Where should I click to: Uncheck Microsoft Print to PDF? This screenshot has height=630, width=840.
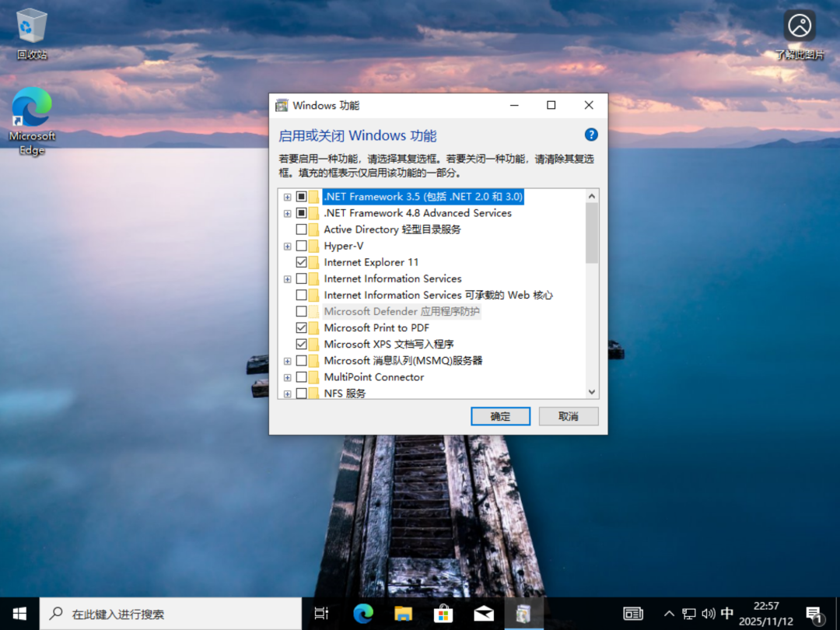(302, 328)
